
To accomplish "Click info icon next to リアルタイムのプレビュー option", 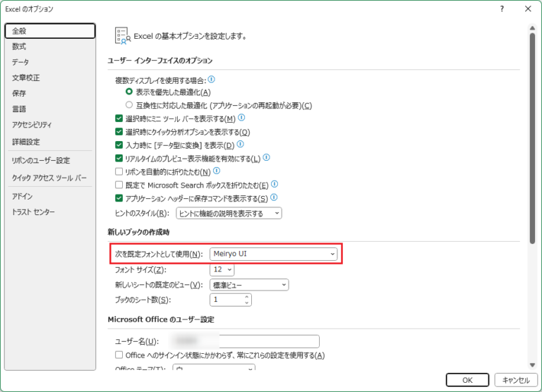I will click(x=267, y=157).
